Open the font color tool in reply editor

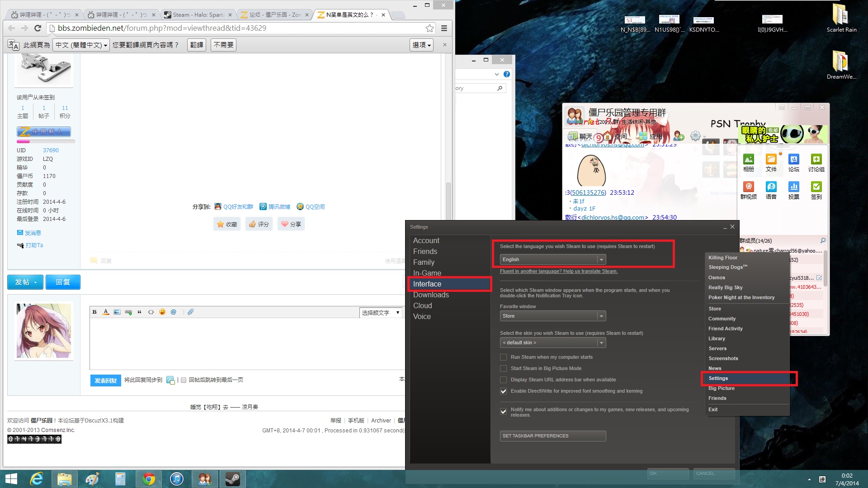click(x=106, y=312)
